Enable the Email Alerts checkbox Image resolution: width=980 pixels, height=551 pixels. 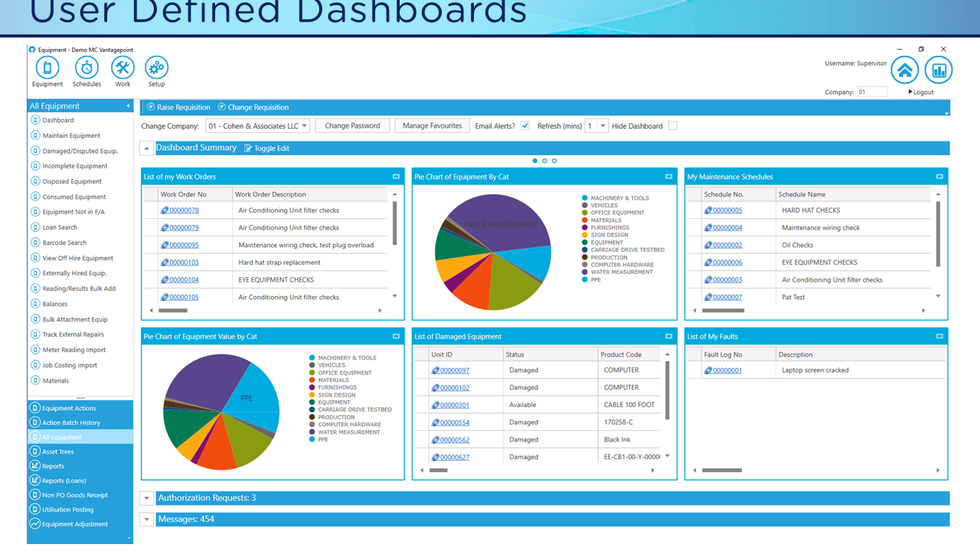click(x=525, y=126)
